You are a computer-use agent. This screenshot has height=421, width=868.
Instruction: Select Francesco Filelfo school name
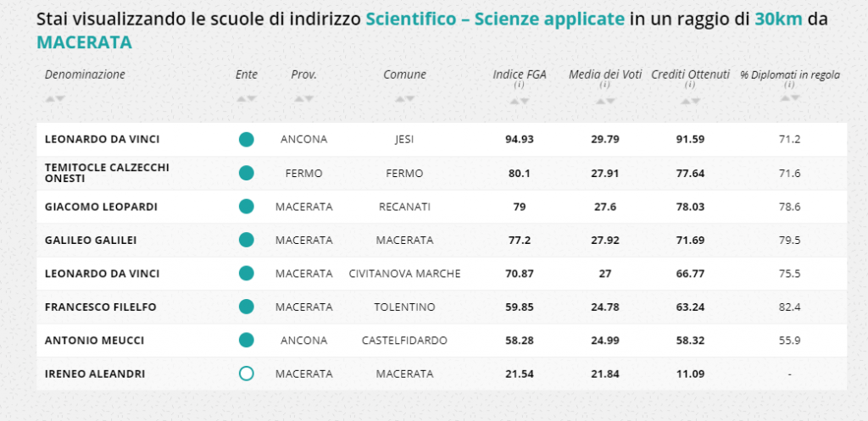tap(101, 307)
